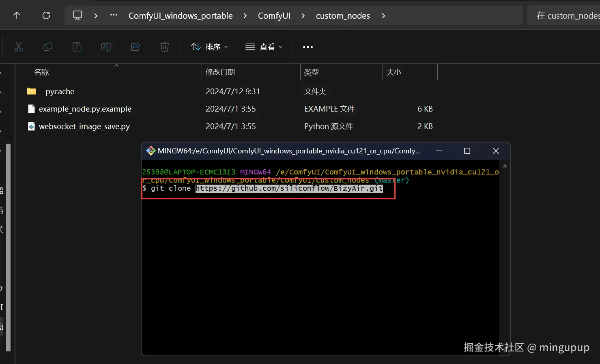
Task: Expand chevron after ComfyUI_windows_portable
Action: point(245,16)
